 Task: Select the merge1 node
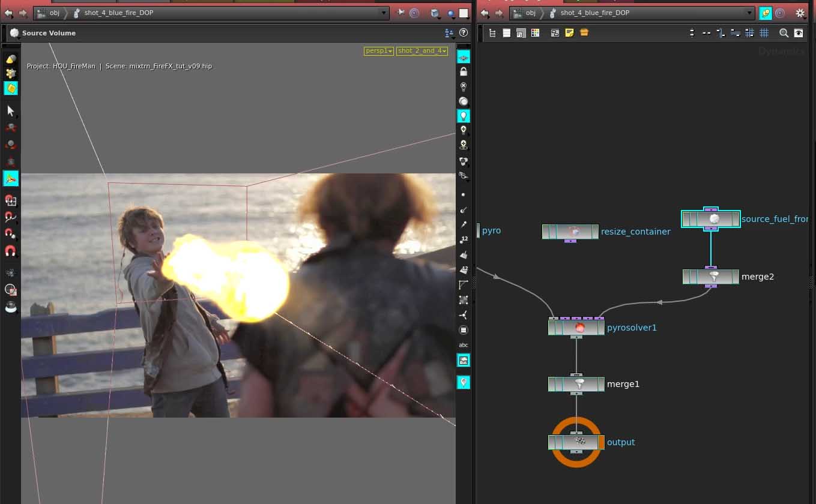tap(579, 384)
